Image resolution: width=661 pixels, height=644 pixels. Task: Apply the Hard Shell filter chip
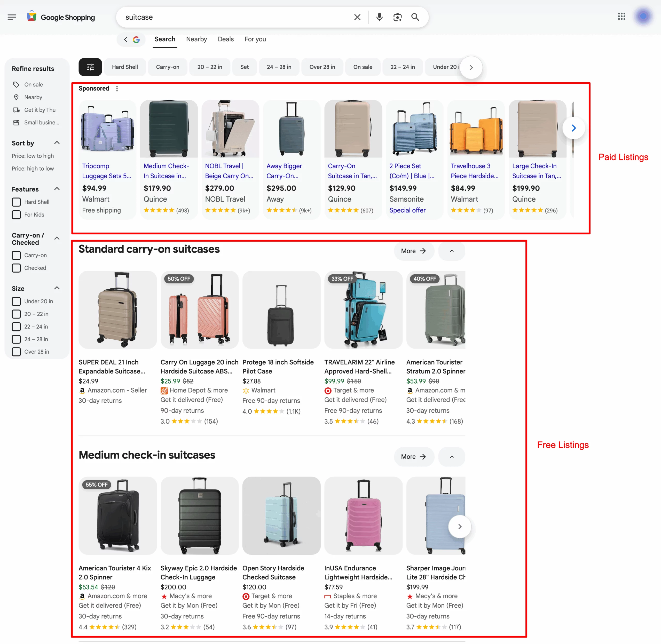tap(125, 67)
